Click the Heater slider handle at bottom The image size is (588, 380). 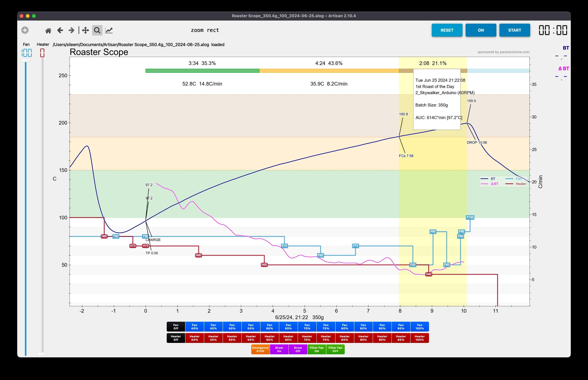(42, 354)
